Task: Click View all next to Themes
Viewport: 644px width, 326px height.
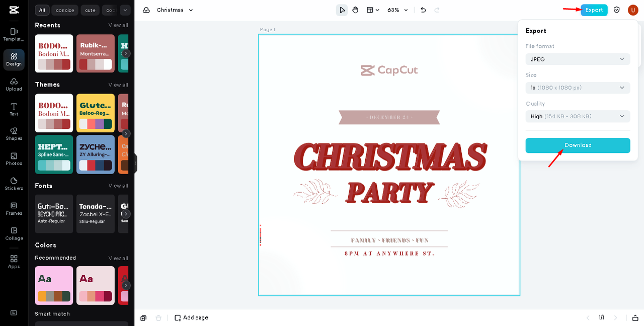Action: click(118, 85)
